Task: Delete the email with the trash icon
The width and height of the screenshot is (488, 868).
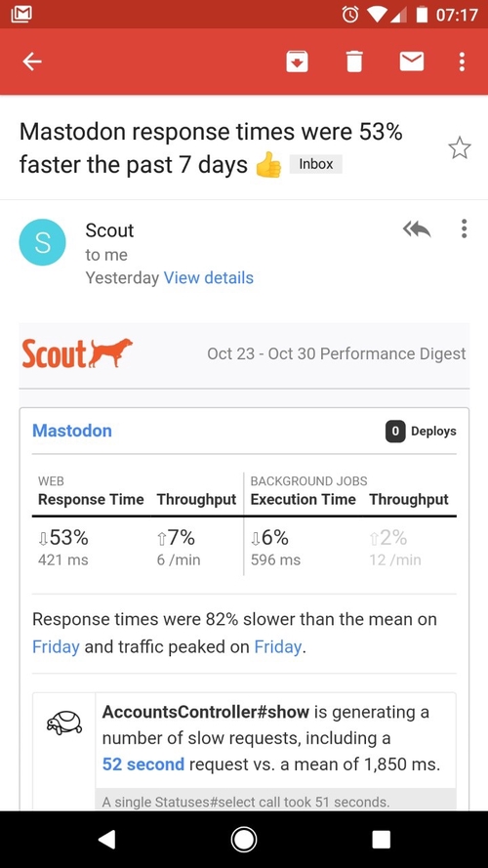Action: [354, 62]
